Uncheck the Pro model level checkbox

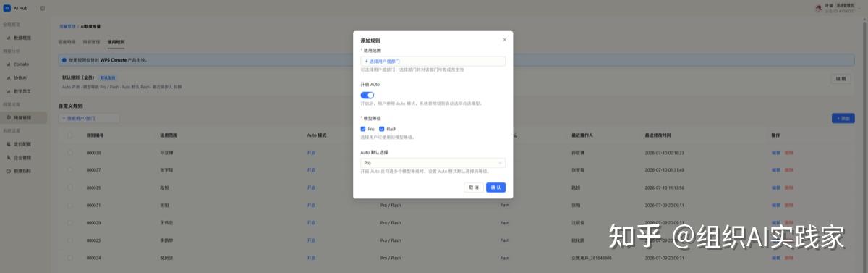pyautogui.click(x=363, y=129)
